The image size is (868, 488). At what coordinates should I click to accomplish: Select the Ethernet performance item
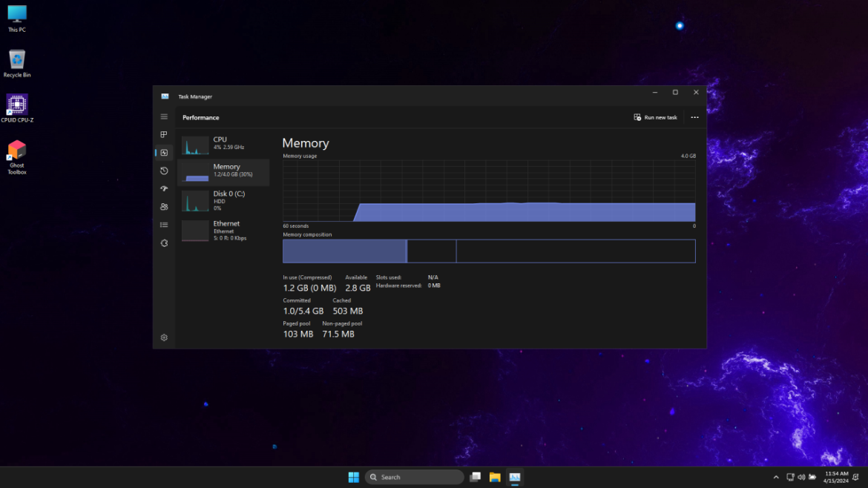point(223,230)
